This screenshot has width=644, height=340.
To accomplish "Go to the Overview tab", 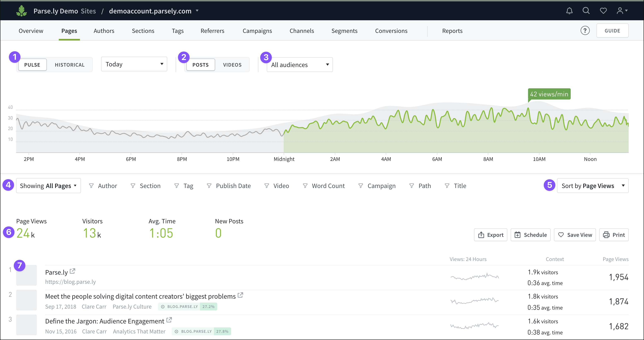I will pos(31,31).
